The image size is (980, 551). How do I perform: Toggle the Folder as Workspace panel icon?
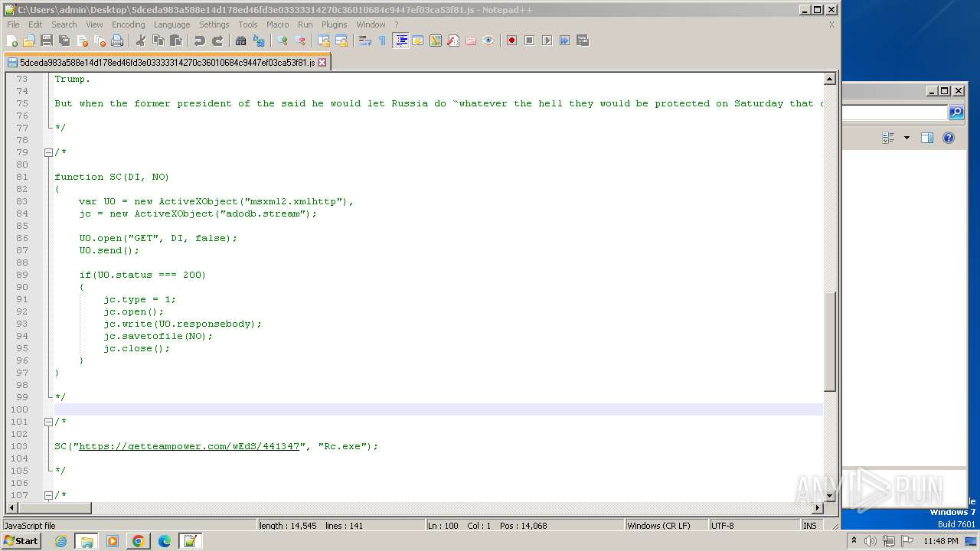tap(471, 41)
